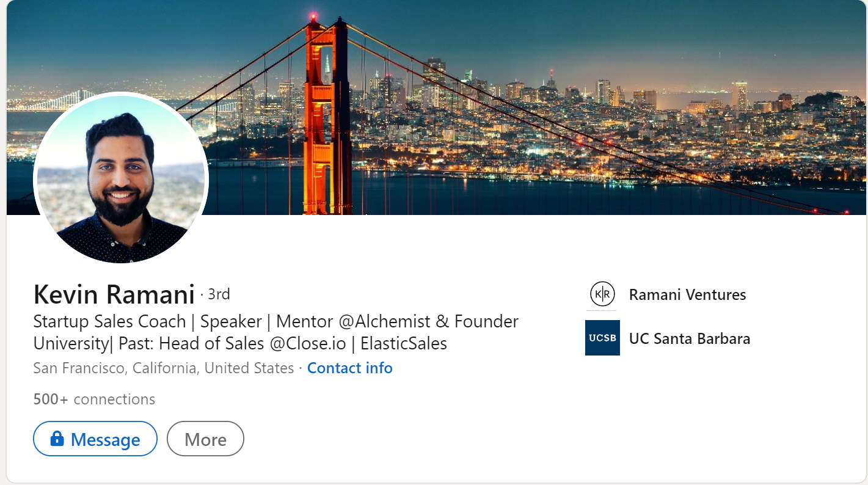View Kevin Ramani's circular profile photo
The width and height of the screenshot is (868, 485).
(121, 178)
